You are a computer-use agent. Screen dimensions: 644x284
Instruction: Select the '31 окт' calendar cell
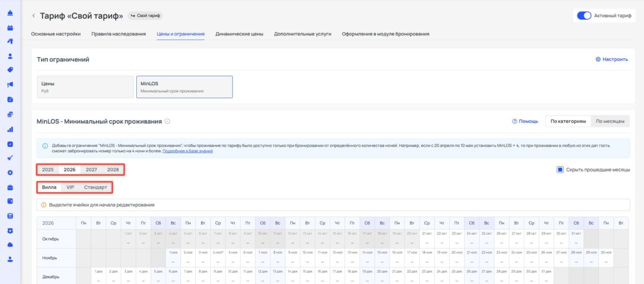pos(575,239)
